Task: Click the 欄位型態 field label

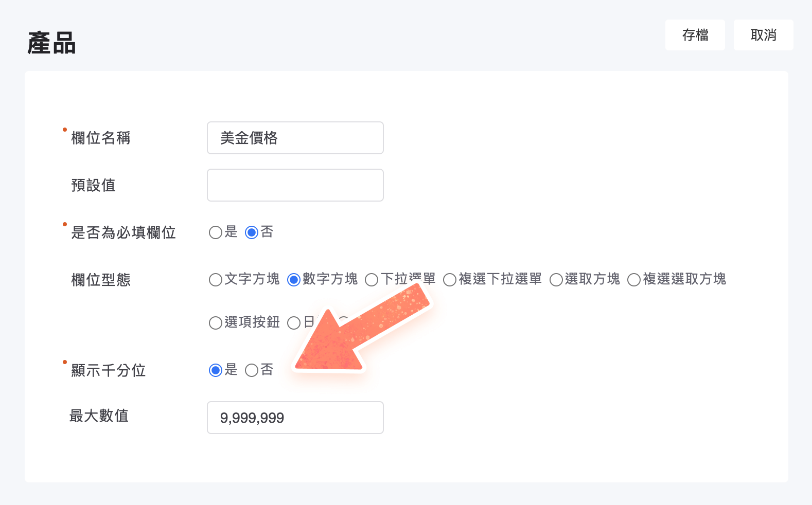Action: 101,280
